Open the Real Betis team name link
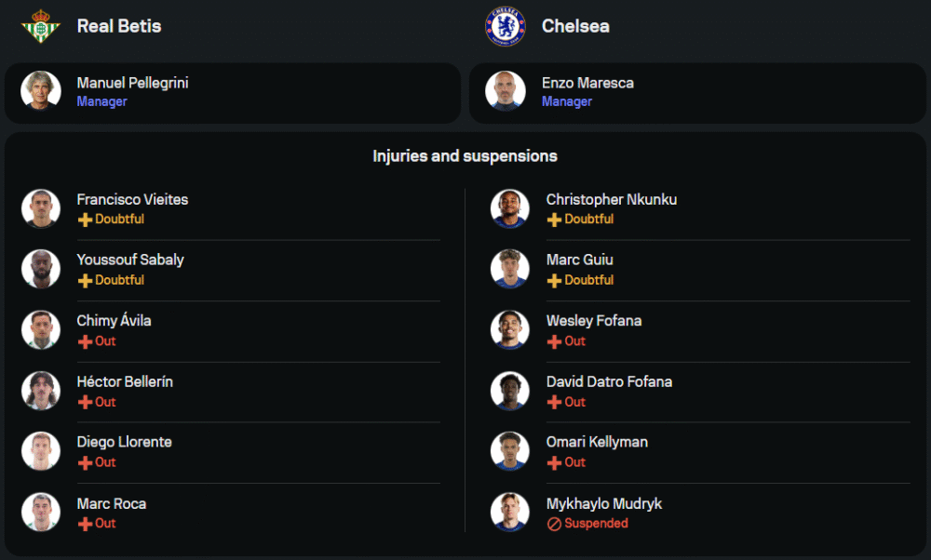Viewport: 931px width, 560px height. 118,26
